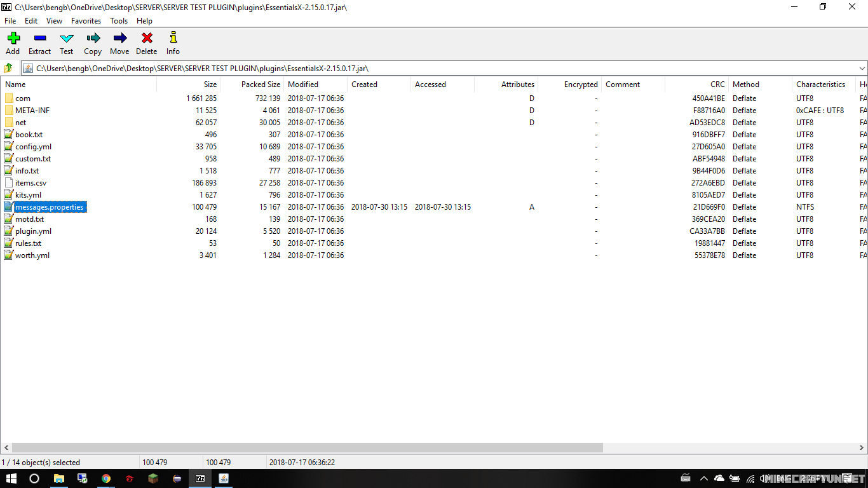This screenshot has height=488, width=868.
Task: Click the horizontal scrollbar thumb
Action: (308, 447)
